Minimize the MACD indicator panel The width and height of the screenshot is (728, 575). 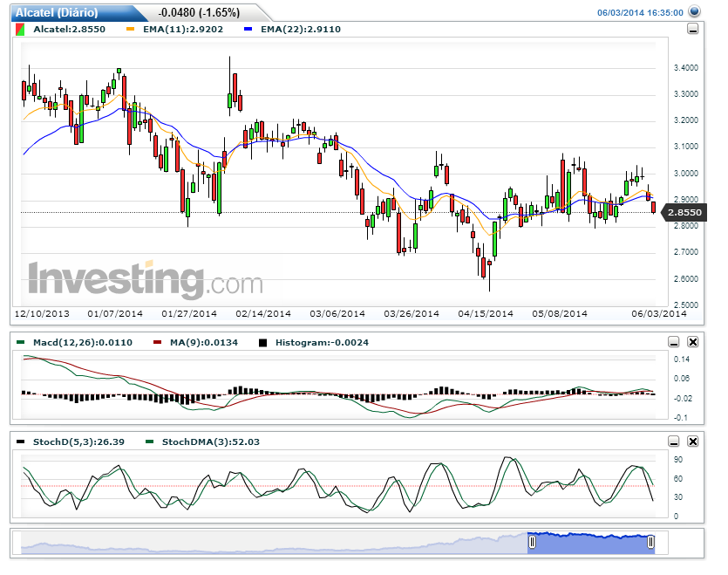pyautogui.click(x=674, y=342)
